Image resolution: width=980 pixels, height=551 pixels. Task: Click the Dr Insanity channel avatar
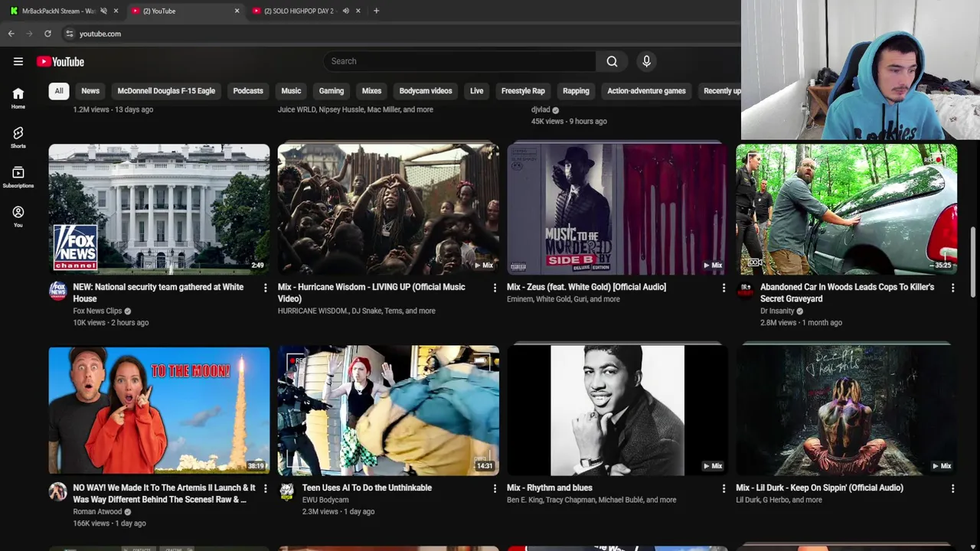(745, 290)
